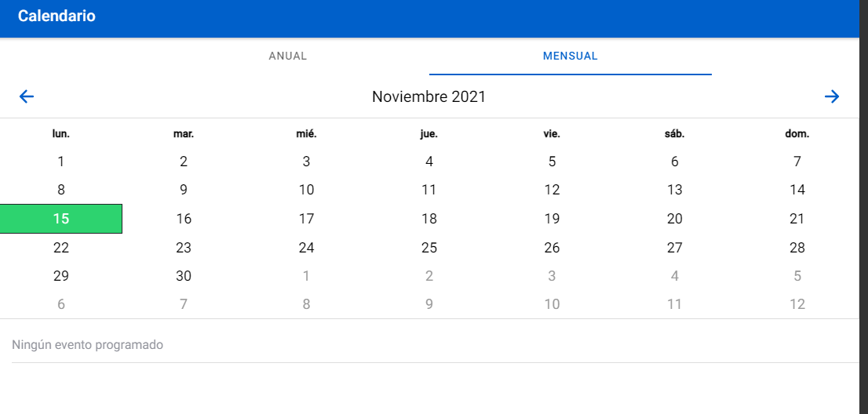Image resolution: width=868 pixels, height=414 pixels.
Task: Click greyed-out December 12 on Sunday
Action: (797, 304)
